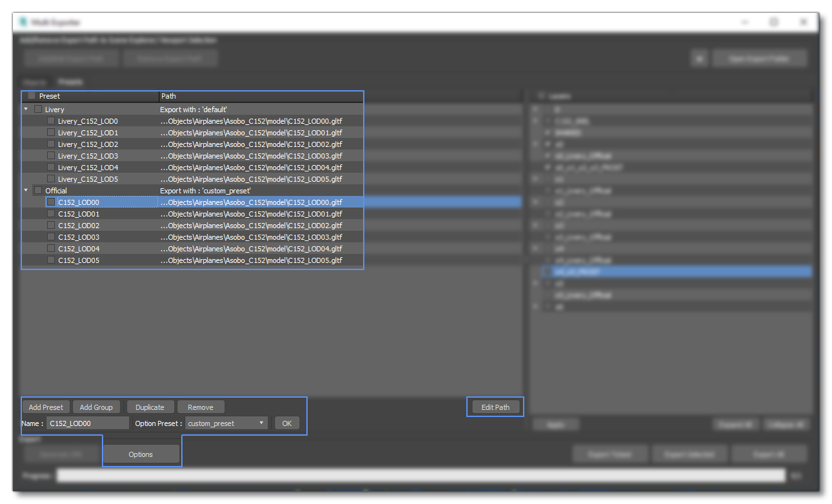This screenshot has width=832, height=504.
Task: Click the Add Group button
Action: (96, 407)
